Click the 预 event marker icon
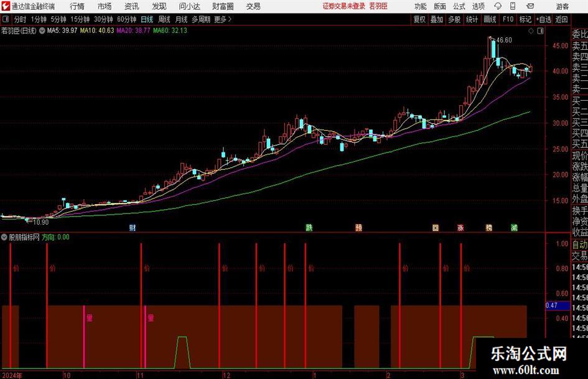 359,228
